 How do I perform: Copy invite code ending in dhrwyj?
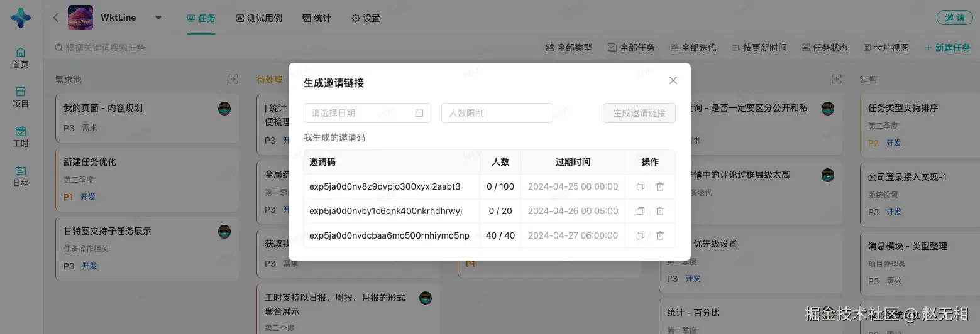[x=641, y=211]
